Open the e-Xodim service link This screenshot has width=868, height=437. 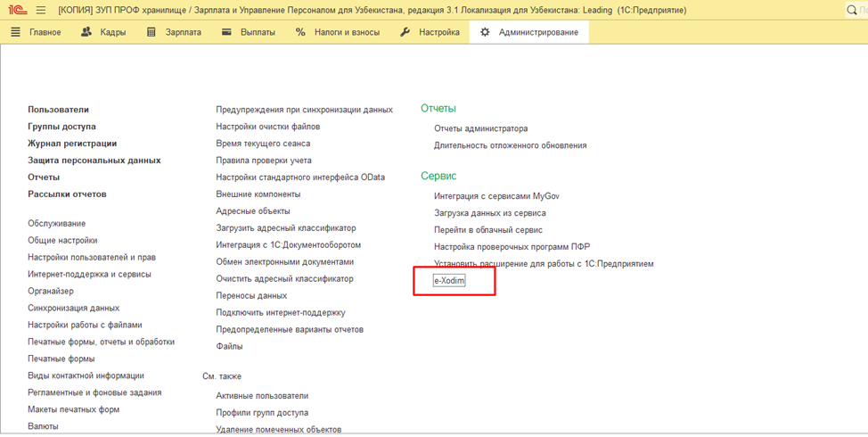pyautogui.click(x=449, y=281)
